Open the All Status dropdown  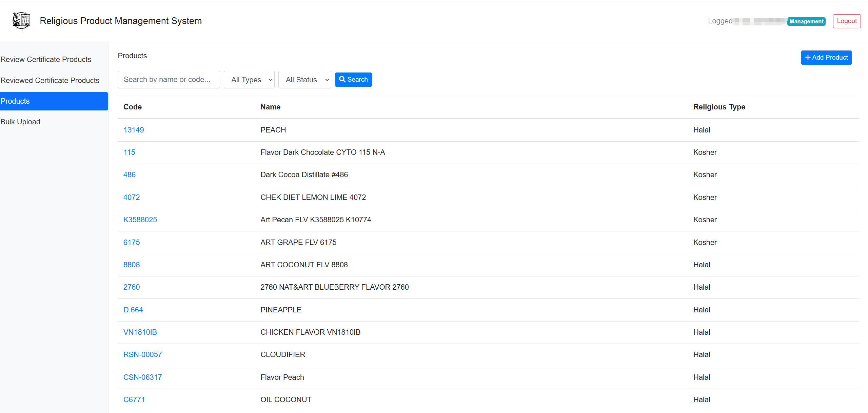pyautogui.click(x=304, y=80)
